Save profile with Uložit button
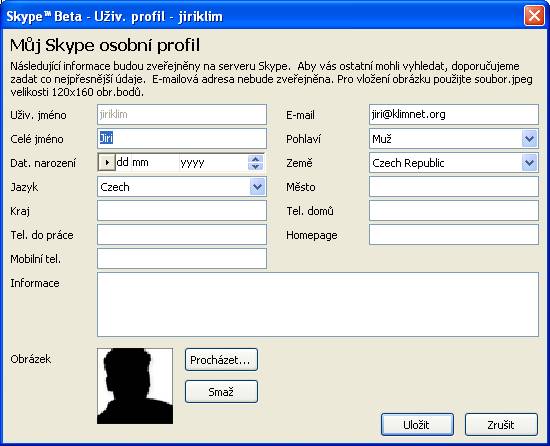 pos(417,425)
